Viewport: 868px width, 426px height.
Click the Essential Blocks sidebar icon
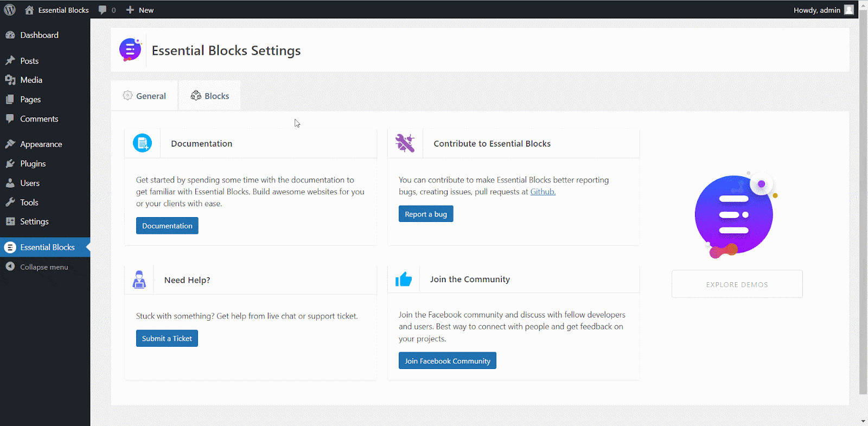point(10,247)
